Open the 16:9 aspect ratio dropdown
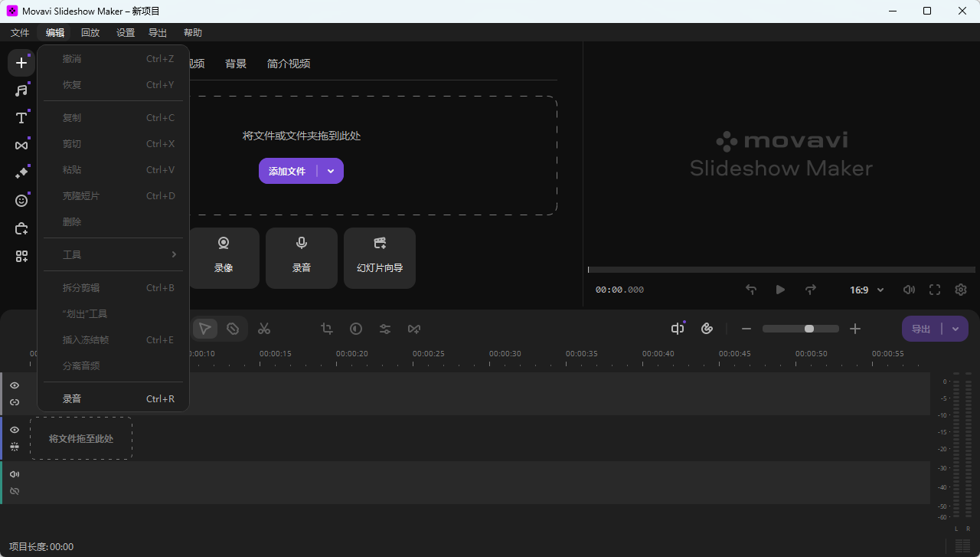Image resolution: width=980 pixels, height=557 pixels. (867, 290)
